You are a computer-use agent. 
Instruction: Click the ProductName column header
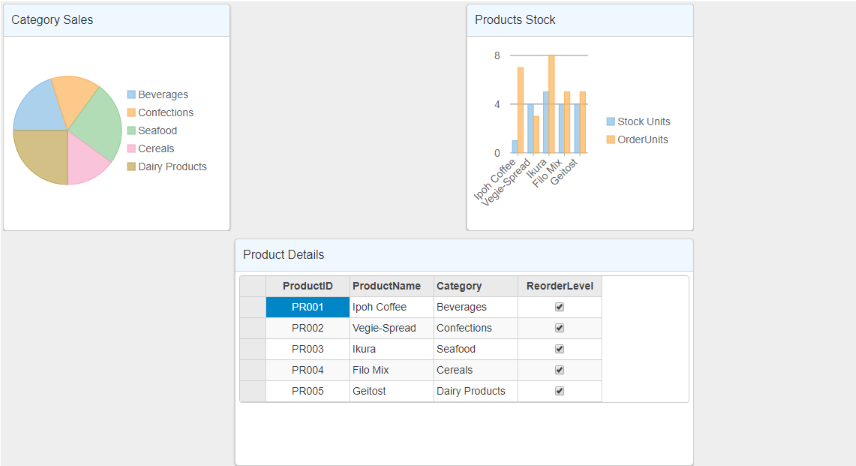coord(386,286)
